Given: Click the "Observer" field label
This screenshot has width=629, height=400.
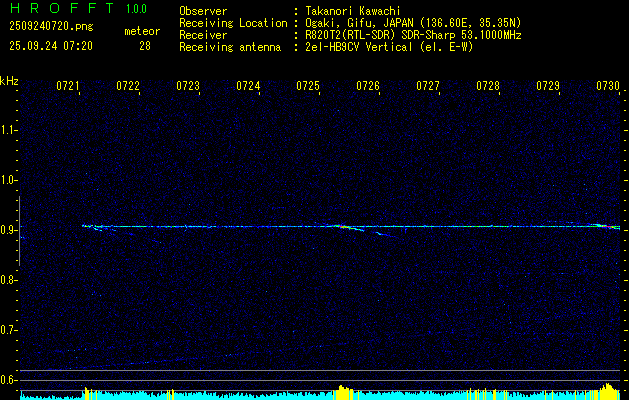Looking at the screenshot, I should [x=203, y=11].
